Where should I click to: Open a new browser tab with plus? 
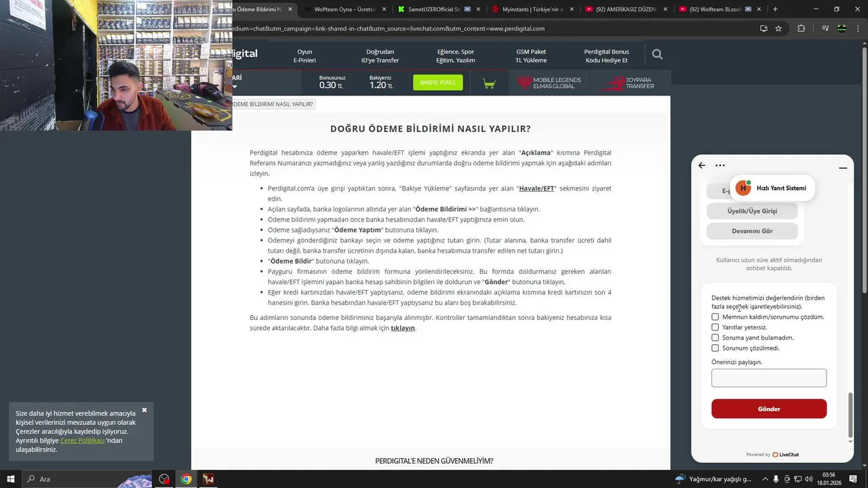[x=775, y=9]
